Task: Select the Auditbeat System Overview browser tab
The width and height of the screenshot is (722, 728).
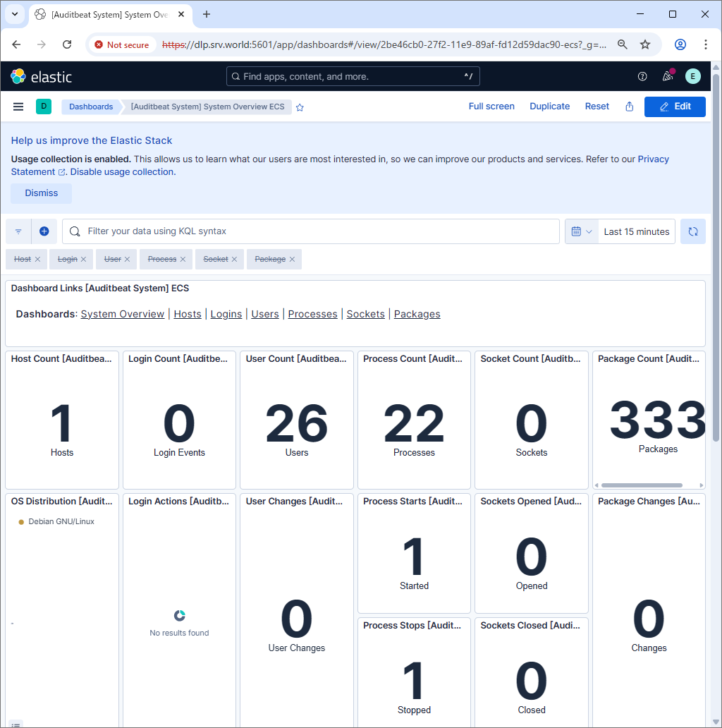Action: tap(106, 14)
